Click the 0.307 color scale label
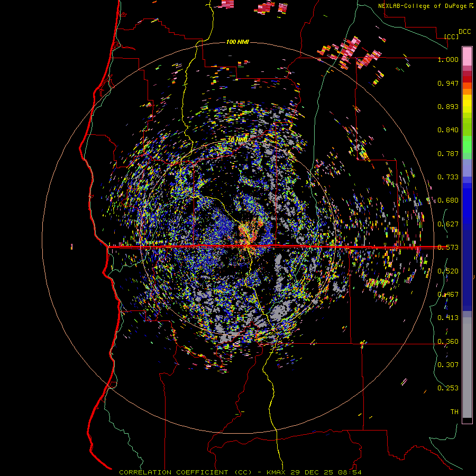 click(448, 364)
